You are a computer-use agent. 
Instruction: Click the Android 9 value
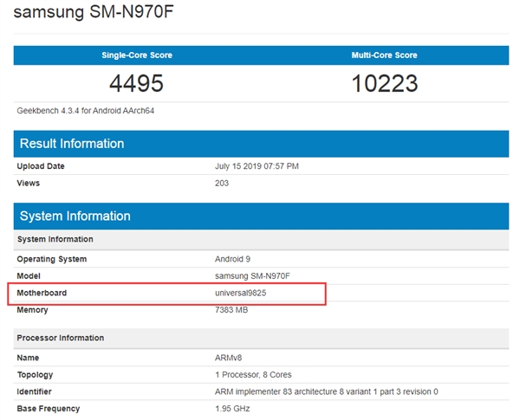coord(232,259)
